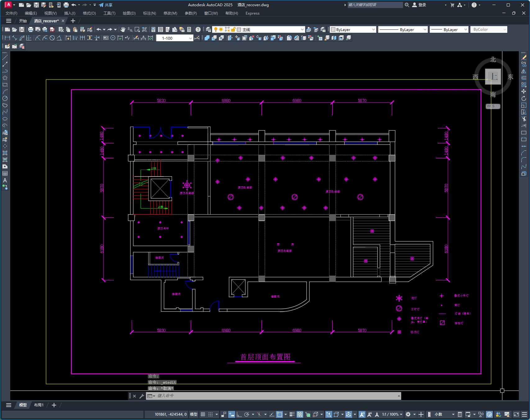Screen dimensions: 530x420
Task: Open the 标注(N) menu
Action: 150,13
